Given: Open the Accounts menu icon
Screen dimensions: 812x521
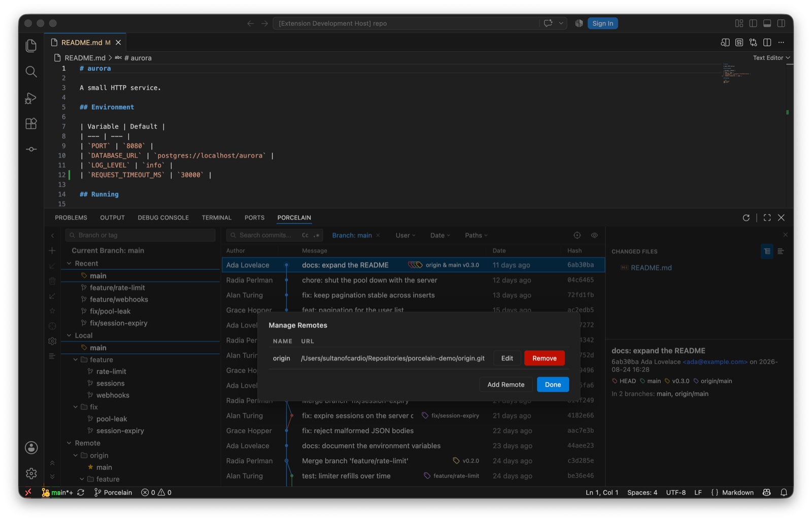Looking at the screenshot, I should tap(31, 447).
